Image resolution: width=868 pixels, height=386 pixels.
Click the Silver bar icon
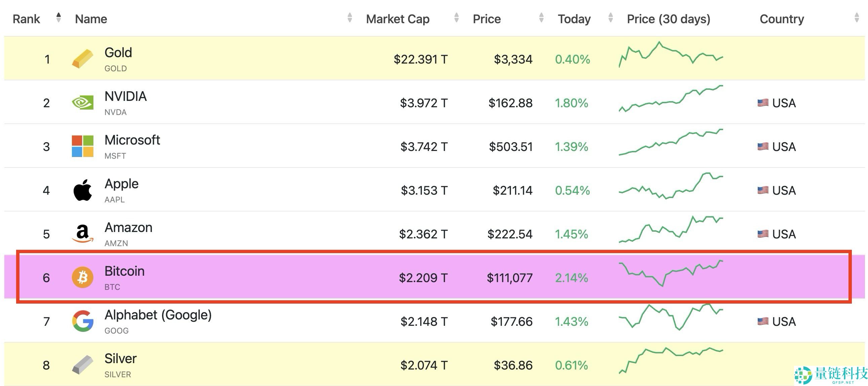tap(83, 365)
